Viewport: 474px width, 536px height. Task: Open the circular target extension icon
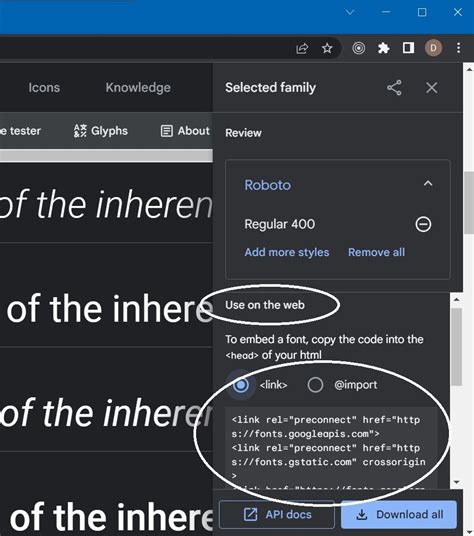tap(358, 48)
